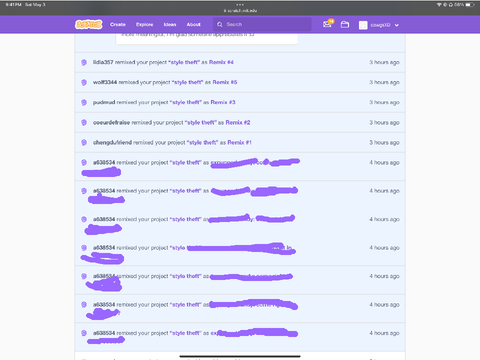This screenshot has height=360, width=480.
Task: Open the Remix #5 project link
Action: tap(225, 82)
